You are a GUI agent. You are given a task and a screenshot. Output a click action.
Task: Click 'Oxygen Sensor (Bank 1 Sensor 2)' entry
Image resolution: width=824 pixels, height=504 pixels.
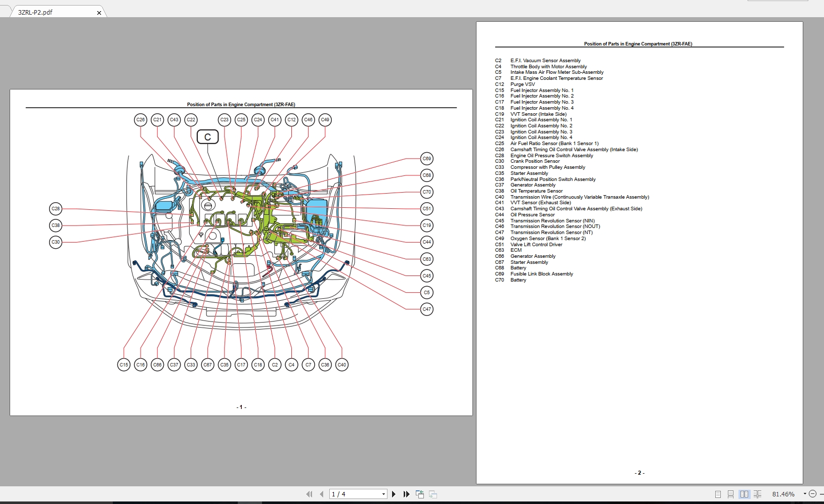click(548, 239)
